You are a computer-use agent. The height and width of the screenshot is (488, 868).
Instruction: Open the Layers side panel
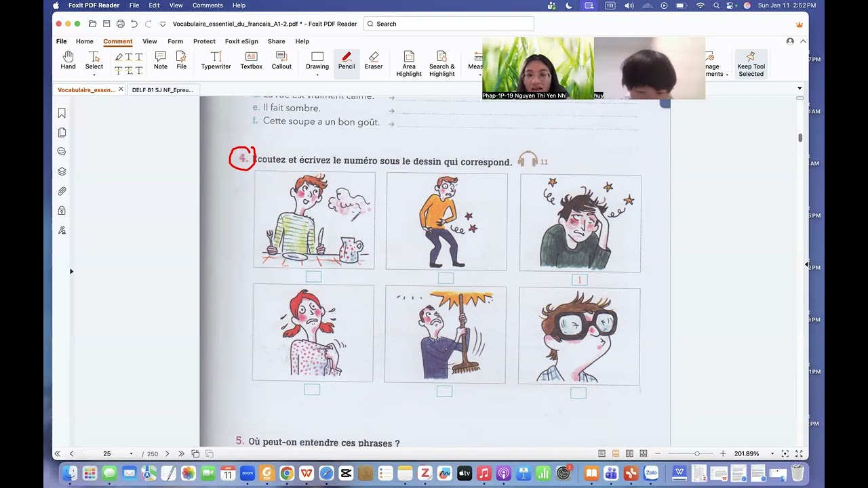pos(62,171)
